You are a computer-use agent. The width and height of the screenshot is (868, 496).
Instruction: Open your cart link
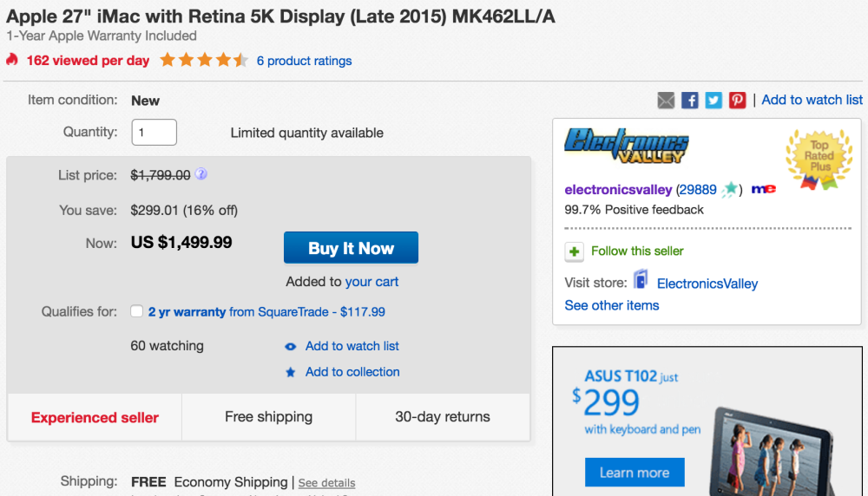pos(372,282)
